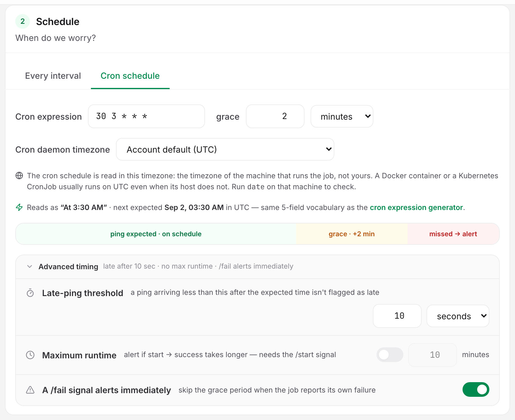Click the stopwatch icon next to Late-ping threshold
Image resolution: width=515 pixels, height=420 pixels.
point(30,293)
